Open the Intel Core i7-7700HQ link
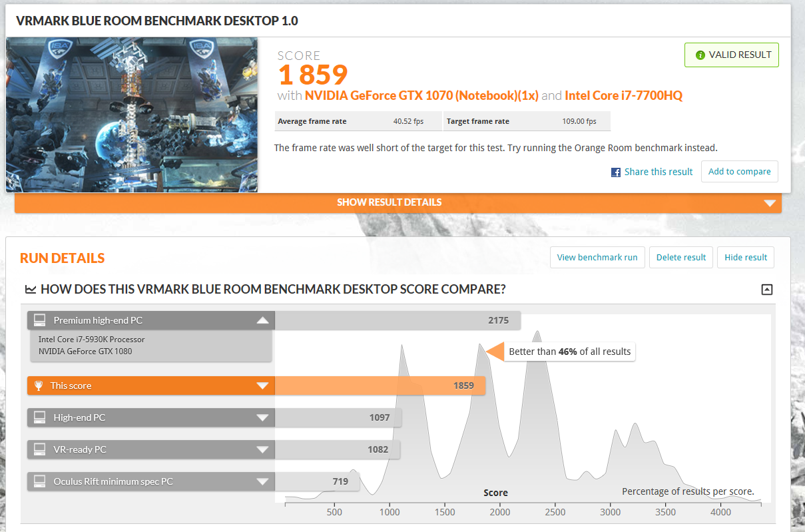 point(623,95)
